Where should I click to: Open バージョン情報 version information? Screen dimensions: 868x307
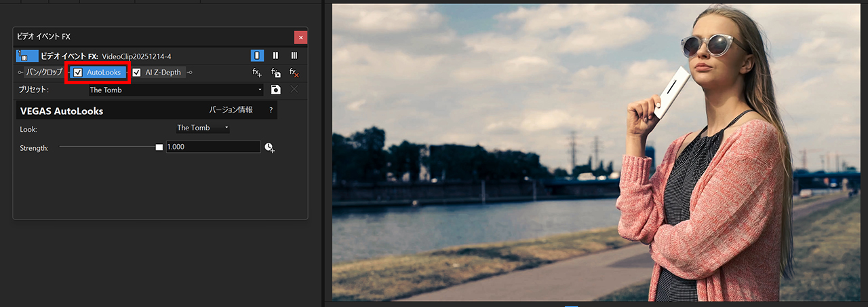231,110
